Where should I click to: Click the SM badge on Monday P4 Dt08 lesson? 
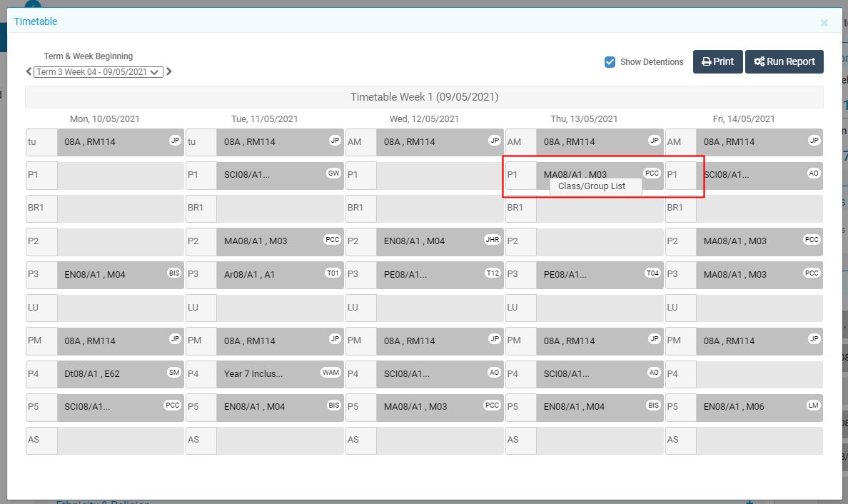[x=175, y=373]
